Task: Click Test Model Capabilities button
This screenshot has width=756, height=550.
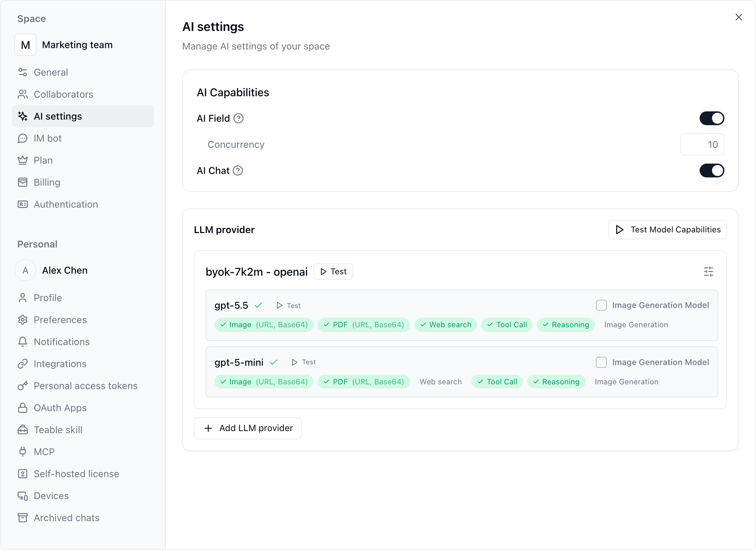Action: point(667,230)
